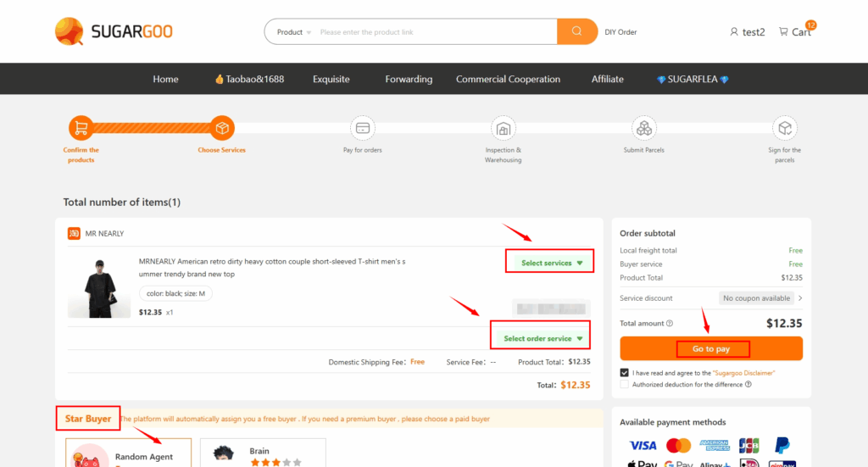
Task: Click the Total amount help question icon
Action: coord(670,323)
